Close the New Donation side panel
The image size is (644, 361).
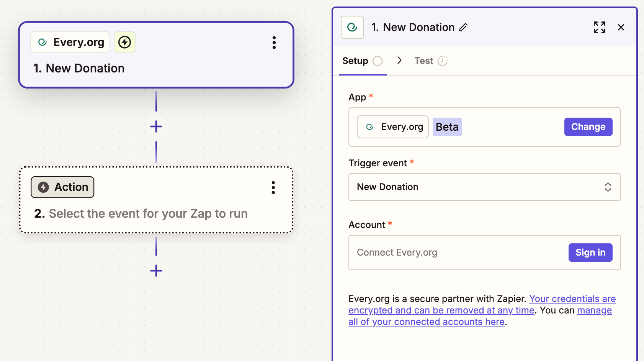pos(621,27)
